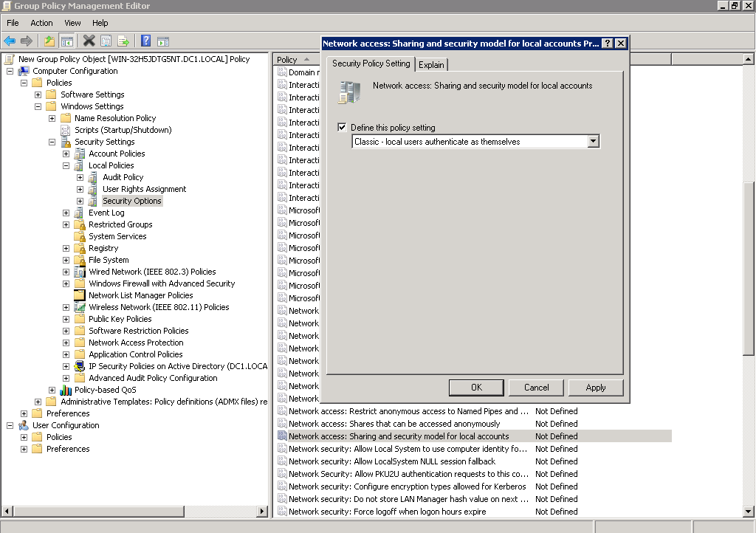Click the OK button
756x533 pixels.
tap(476, 388)
